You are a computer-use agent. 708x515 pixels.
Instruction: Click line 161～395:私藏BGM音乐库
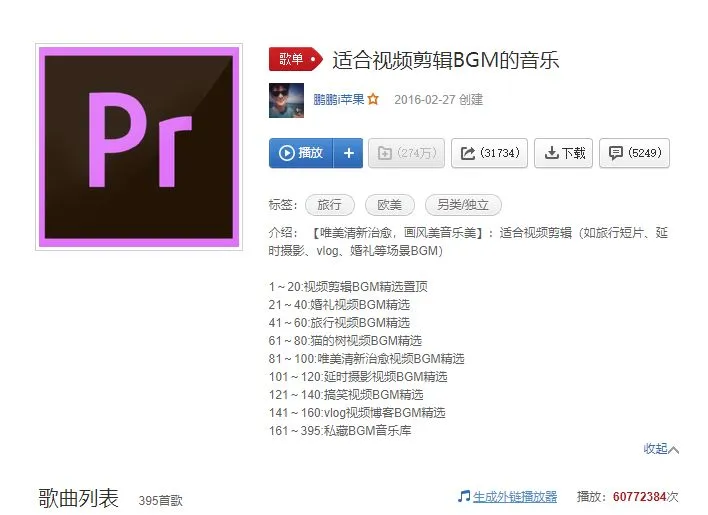340,431
